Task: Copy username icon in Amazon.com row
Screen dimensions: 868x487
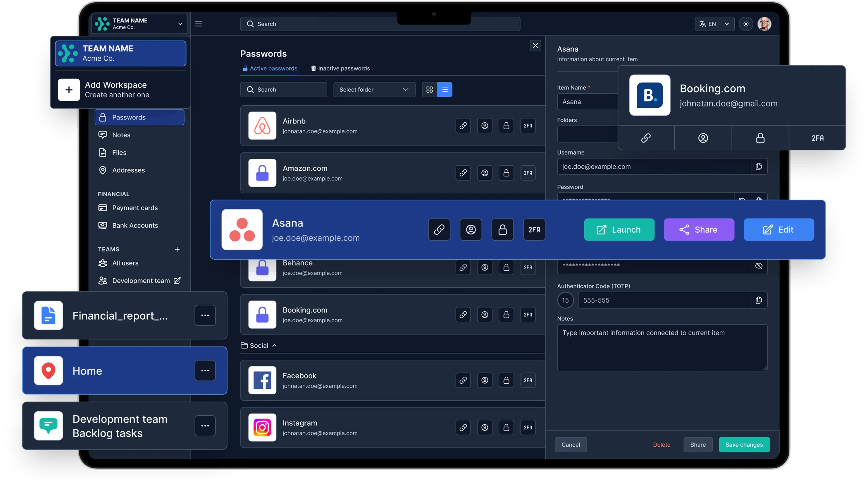Action: coord(485,173)
